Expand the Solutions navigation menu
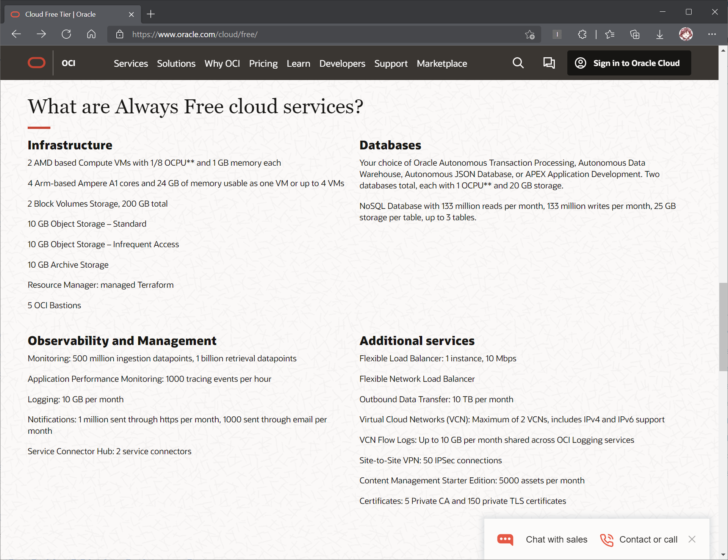728x560 pixels. [x=176, y=63]
